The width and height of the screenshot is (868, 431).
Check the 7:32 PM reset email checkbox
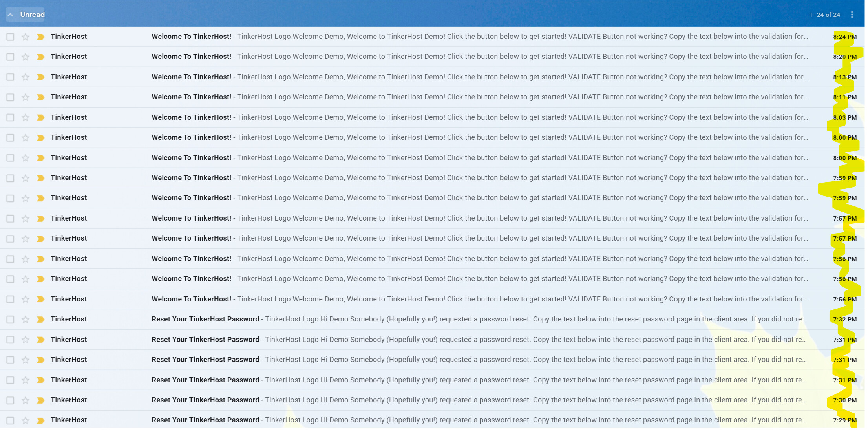pyautogui.click(x=10, y=319)
